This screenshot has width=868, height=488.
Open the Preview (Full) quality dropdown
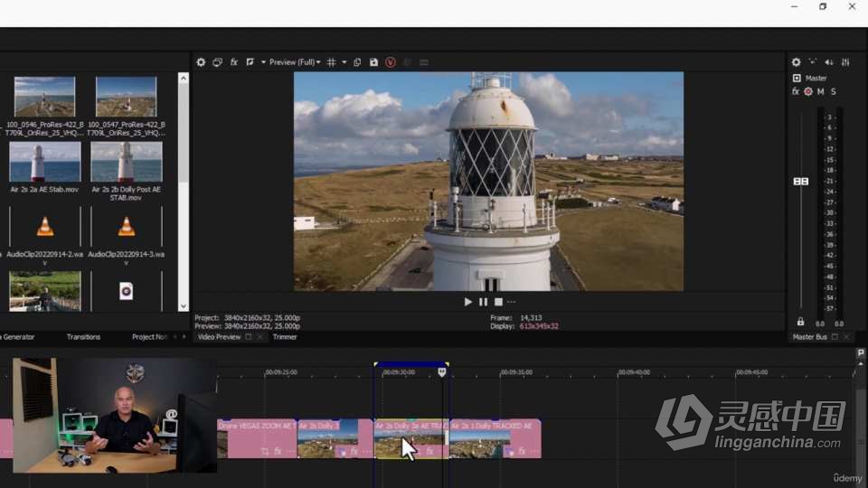pyautogui.click(x=295, y=62)
